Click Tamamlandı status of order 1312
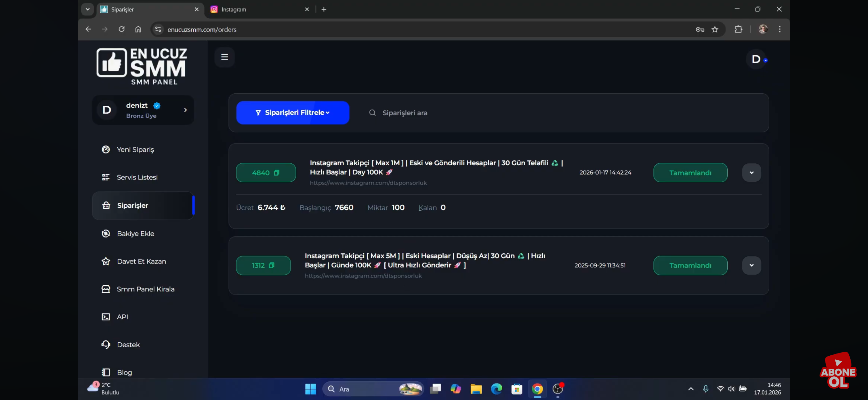 (690, 265)
